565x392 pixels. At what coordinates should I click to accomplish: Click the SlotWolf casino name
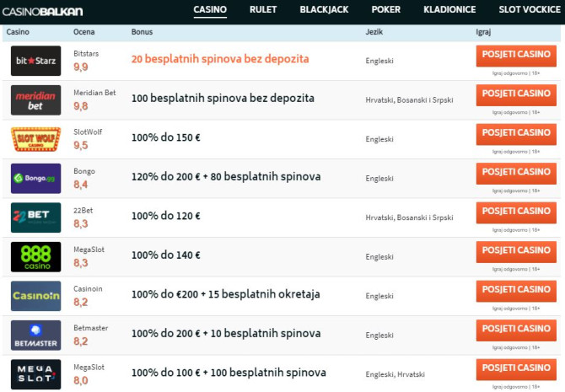pyautogui.click(x=88, y=132)
